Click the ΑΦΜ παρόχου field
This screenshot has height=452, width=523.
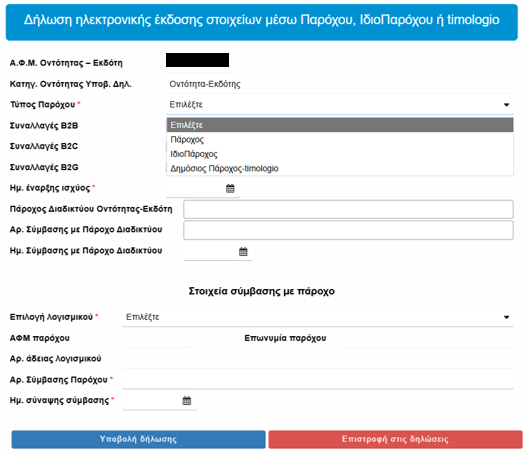coord(157,338)
